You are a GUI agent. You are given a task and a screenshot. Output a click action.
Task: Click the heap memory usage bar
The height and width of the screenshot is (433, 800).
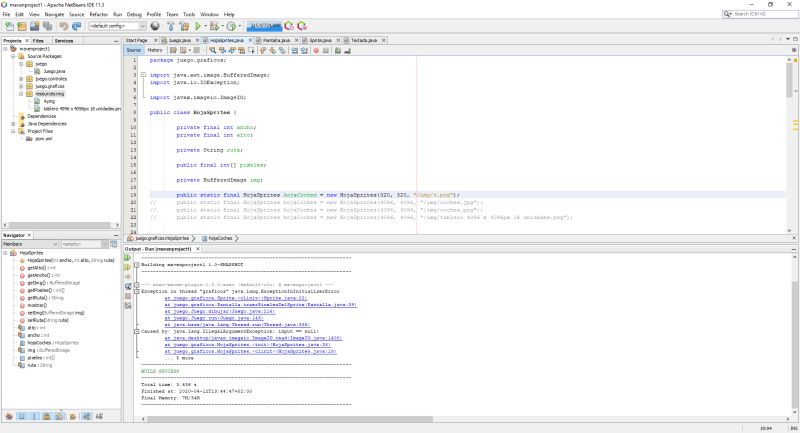click(264, 26)
